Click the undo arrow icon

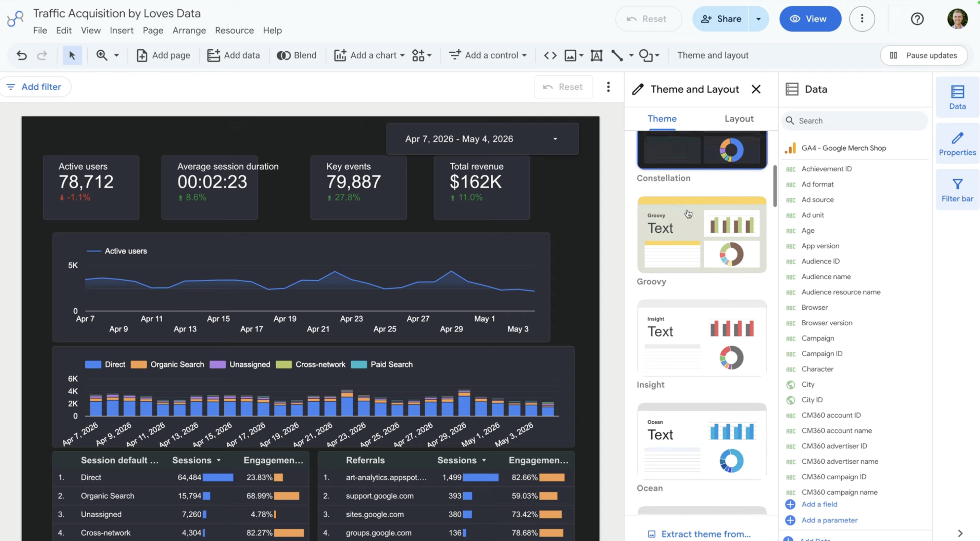coord(22,55)
